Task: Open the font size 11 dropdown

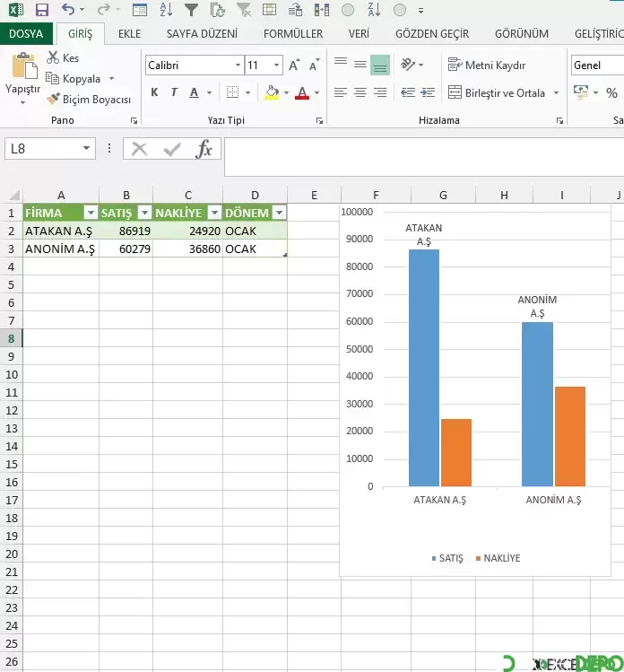Action: tap(277, 65)
